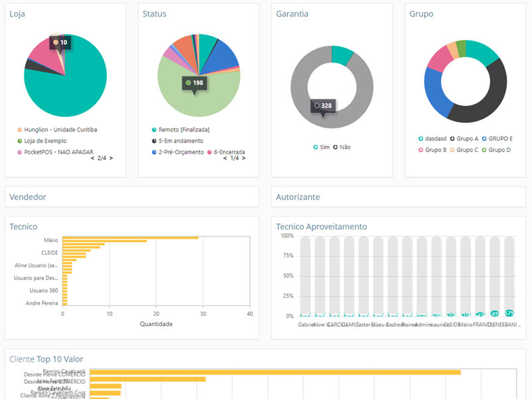
Task: Hide the Sim series in Garantia
Action: coord(315,147)
